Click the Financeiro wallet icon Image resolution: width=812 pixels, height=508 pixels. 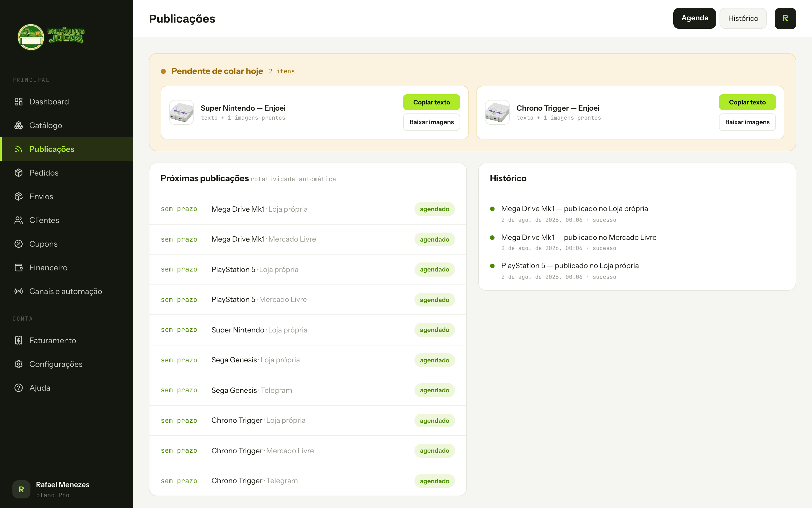(x=18, y=268)
